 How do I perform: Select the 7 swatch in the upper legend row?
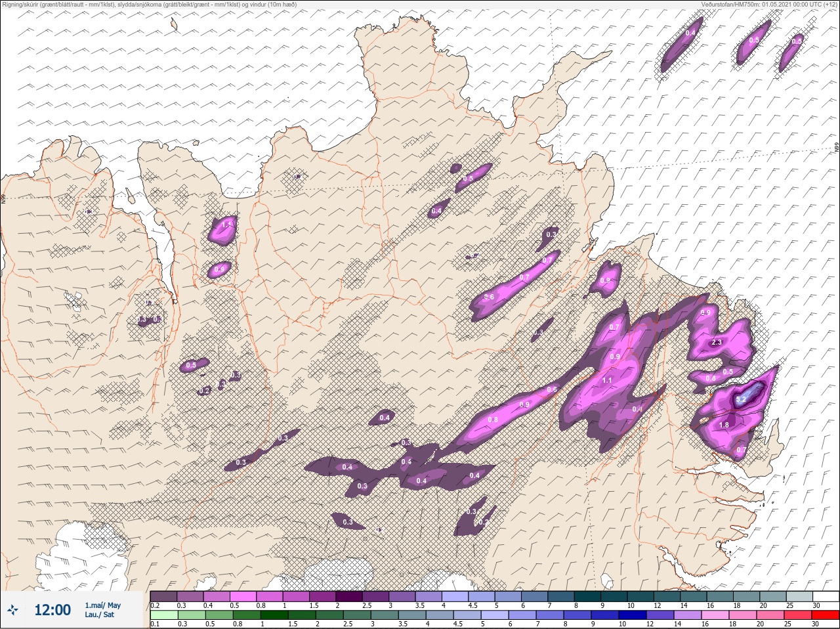tap(561, 596)
